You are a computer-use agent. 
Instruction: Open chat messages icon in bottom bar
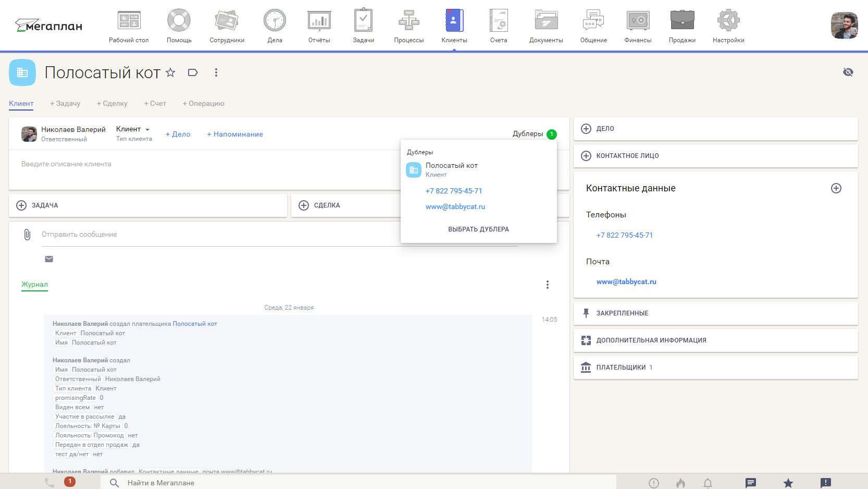click(751, 483)
